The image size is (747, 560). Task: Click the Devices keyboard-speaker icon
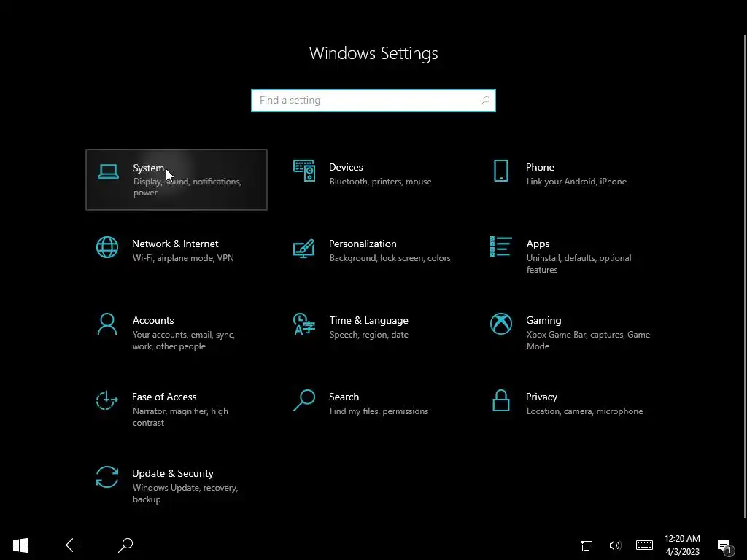[304, 171]
